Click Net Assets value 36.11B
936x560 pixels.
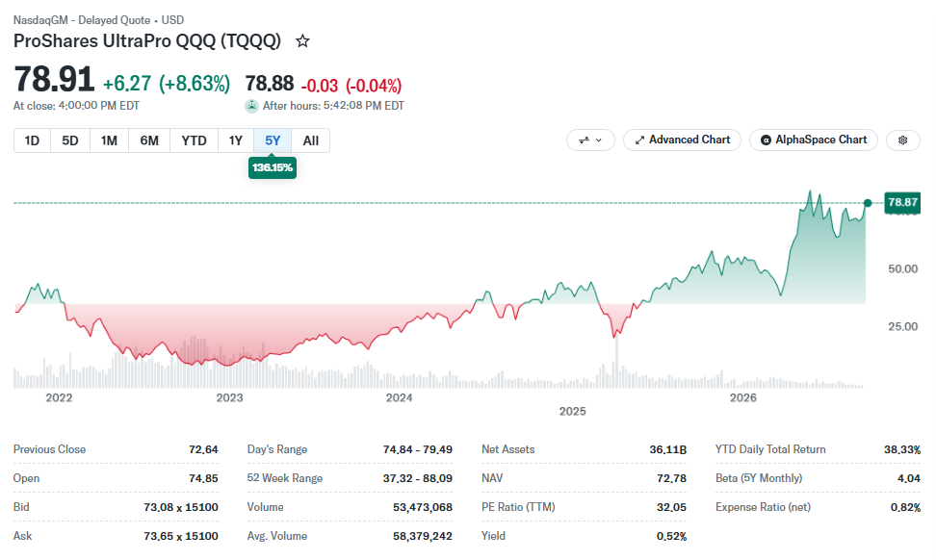pos(668,449)
